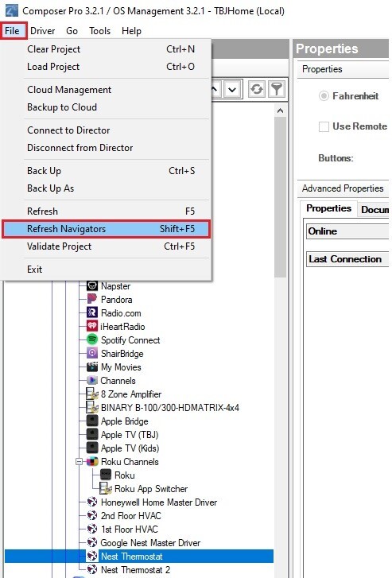
Task: Click the Pandora icon in tree
Action: click(91, 299)
